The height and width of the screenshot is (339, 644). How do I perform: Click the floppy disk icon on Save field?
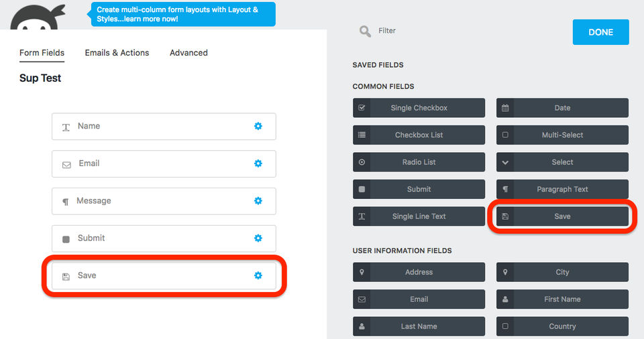(x=66, y=276)
